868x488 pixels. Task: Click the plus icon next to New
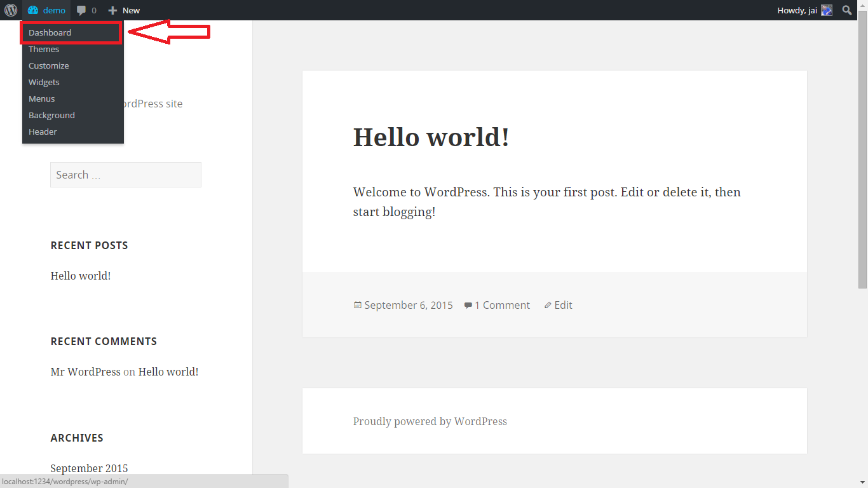tap(112, 10)
